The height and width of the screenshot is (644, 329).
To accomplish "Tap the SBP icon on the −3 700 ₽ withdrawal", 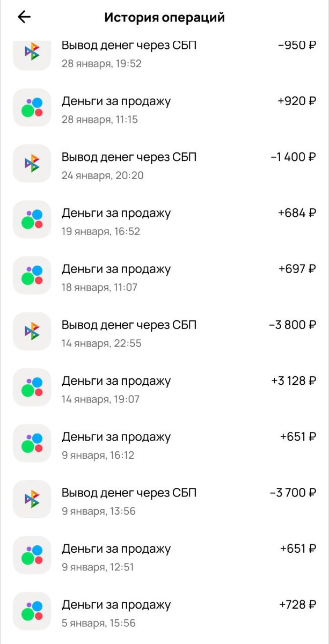I will pos(32,499).
